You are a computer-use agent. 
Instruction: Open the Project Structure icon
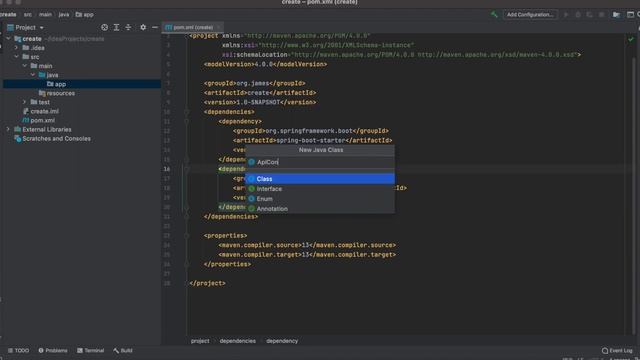click(x=616, y=14)
